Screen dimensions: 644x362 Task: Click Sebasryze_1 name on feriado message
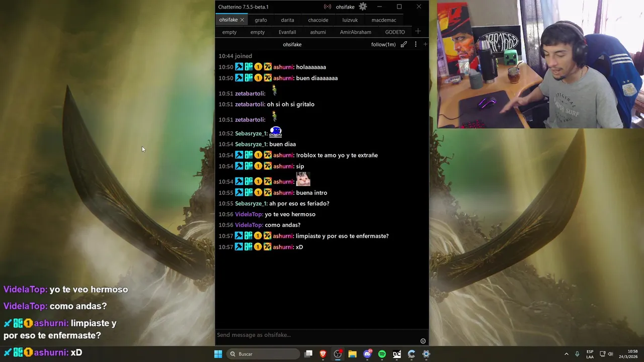point(251,204)
